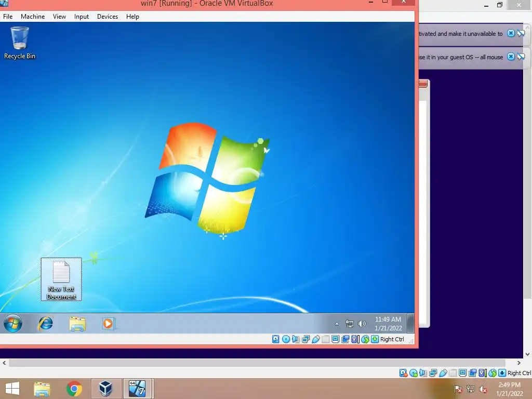
Task: Open the Windows 7 Start orb
Action: tap(13, 323)
